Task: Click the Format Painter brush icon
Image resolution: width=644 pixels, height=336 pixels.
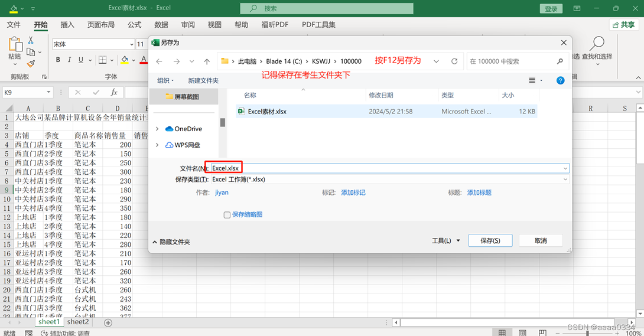Action: tap(31, 64)
